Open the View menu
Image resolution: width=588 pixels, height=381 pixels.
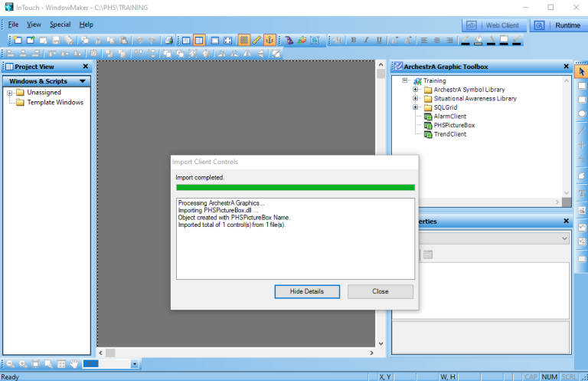[34, 25]
